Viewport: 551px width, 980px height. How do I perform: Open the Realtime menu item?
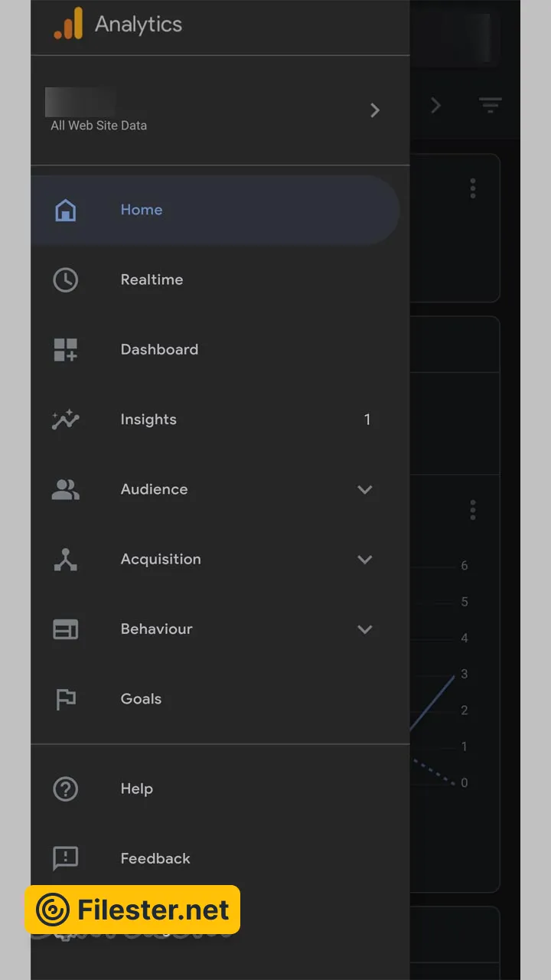pyautogui.click(x=152, y=279)
